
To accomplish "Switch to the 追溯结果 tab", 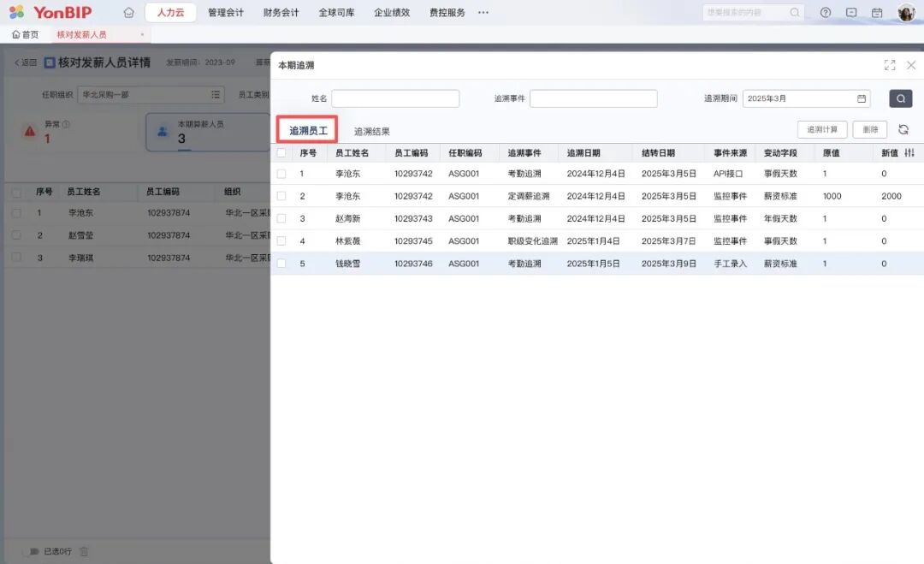I will pos(372,132).
